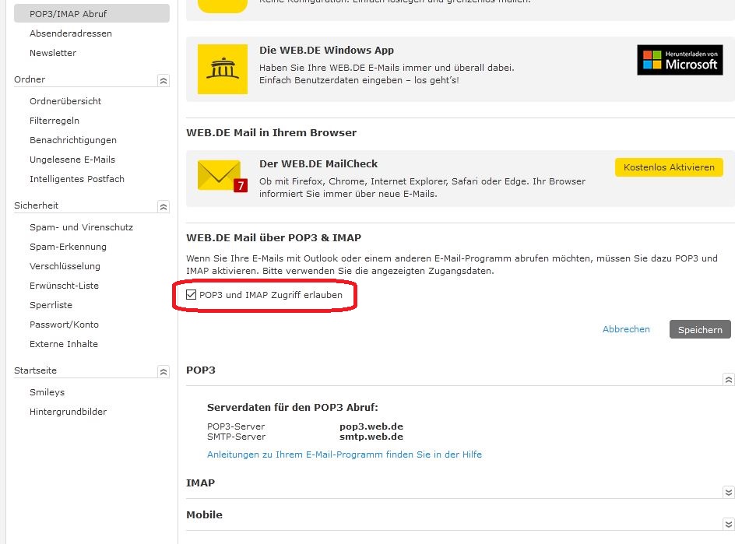The height and width of the screenshot is (544, 756).
Task: Open Passwort/Konto settings
Action: point(64,325)
